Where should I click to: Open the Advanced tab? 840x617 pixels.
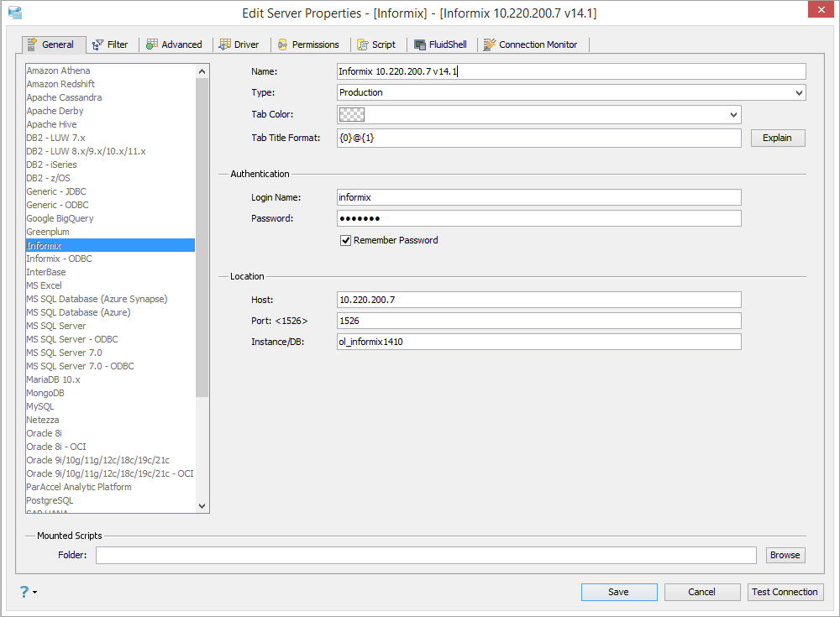click(175, 44)
